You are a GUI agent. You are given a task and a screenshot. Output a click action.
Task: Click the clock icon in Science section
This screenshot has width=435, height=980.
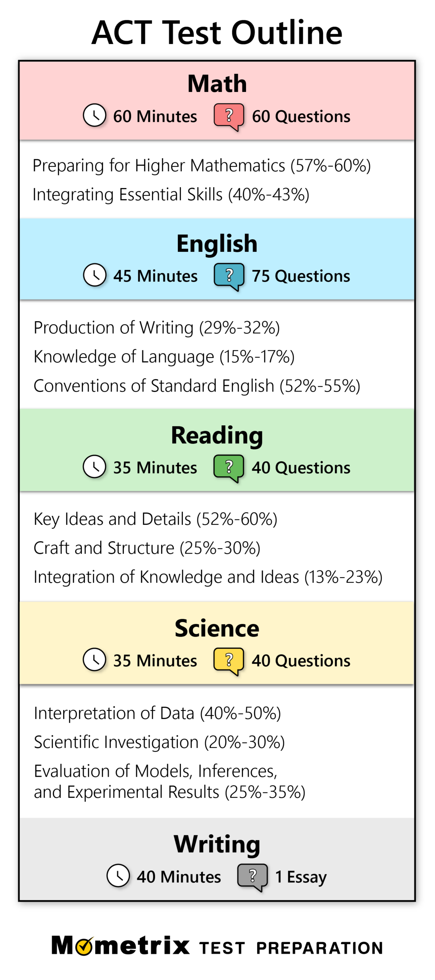[94, 659]
